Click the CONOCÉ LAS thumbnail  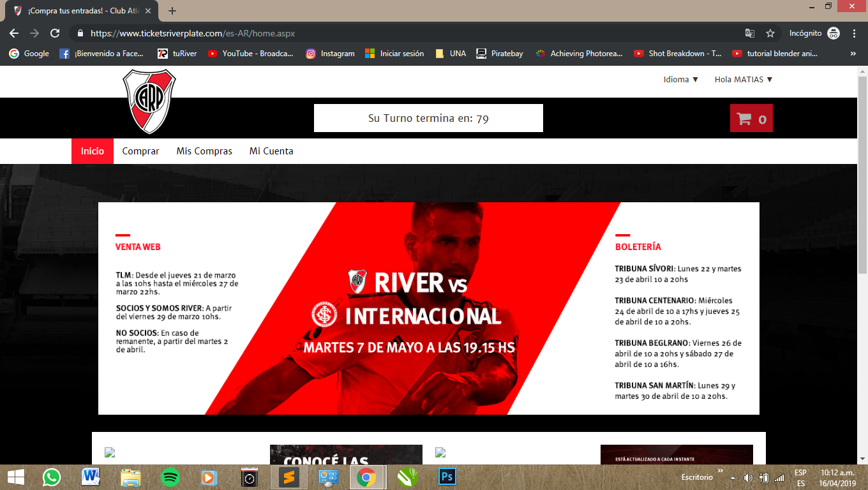[346, 455]
